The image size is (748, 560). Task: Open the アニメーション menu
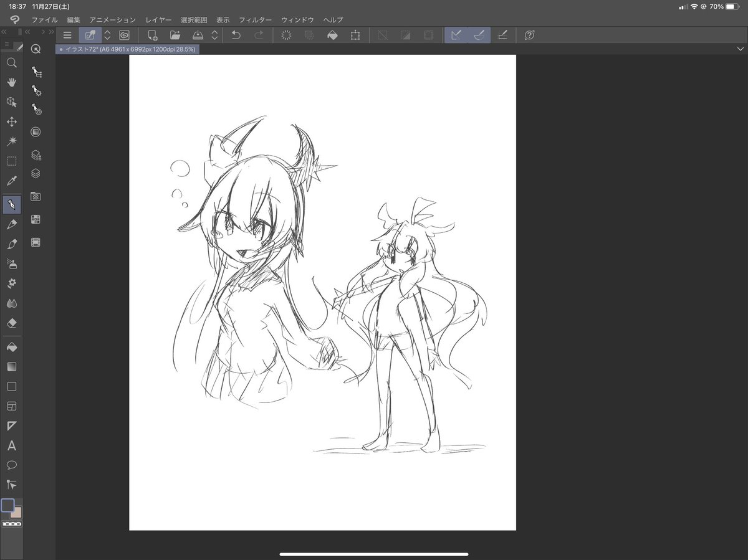click(112, 20)
